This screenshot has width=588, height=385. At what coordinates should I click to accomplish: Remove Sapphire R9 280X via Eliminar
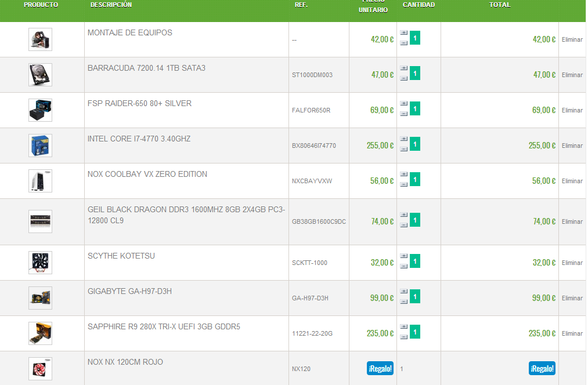[572, 334]
